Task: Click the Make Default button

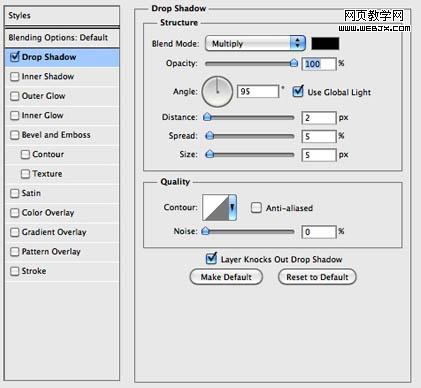Action: pos(226,277)
